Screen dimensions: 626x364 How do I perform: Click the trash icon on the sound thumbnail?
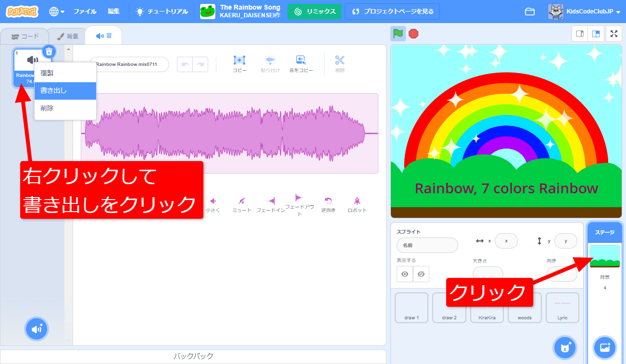coord(49,51)
